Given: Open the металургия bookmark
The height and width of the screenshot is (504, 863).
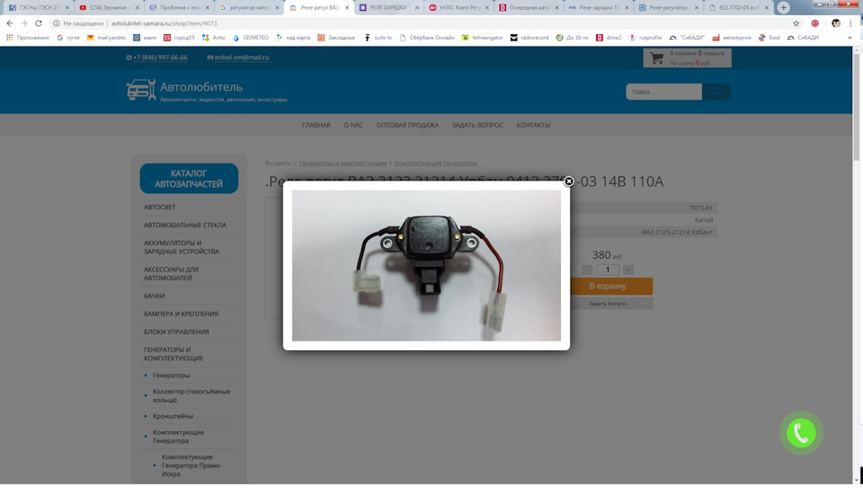Looking at the screenshot, I should [732, 38].
